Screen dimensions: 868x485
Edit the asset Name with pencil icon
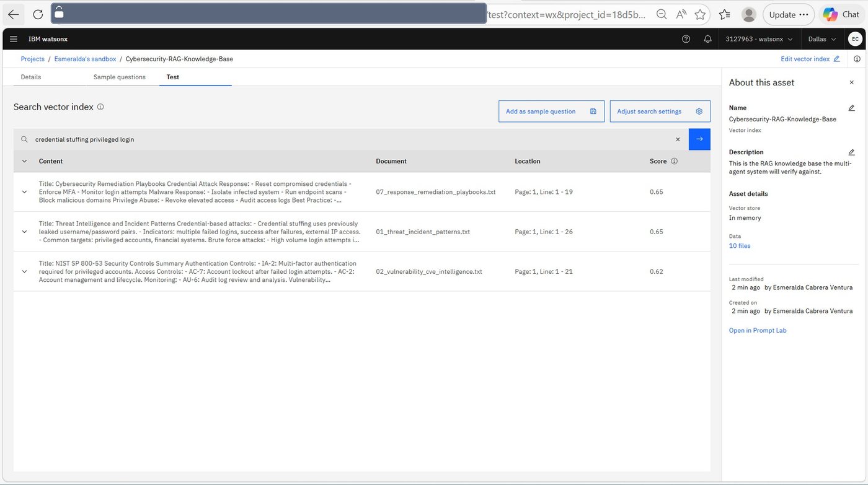(851, 108)
